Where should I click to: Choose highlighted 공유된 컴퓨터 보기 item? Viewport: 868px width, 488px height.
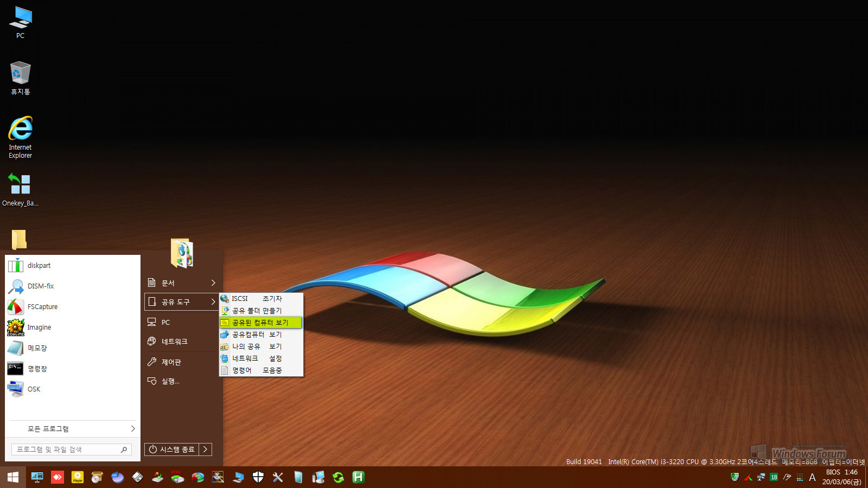pos(261,323)
